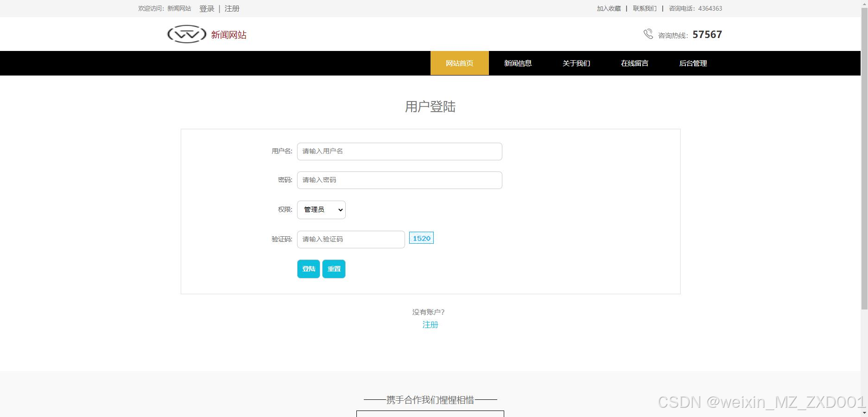
Task: Click 加入收藏 in the top bar
Action: 608,8
